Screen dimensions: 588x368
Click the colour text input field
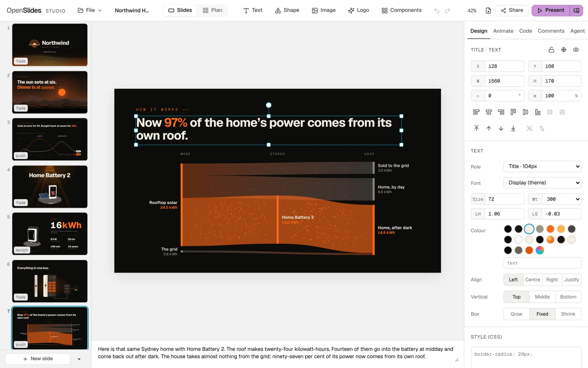(x=542, y=263)
